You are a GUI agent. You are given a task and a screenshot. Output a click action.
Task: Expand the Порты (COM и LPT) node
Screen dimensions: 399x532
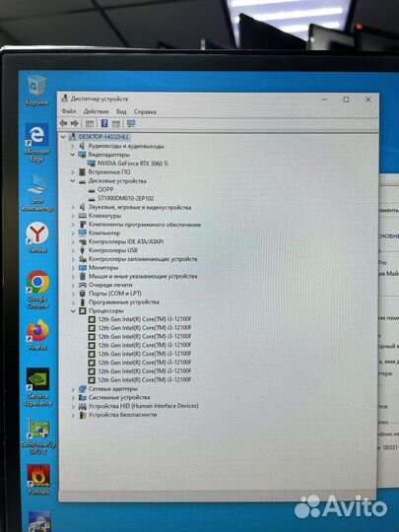[x=73, y=294]
